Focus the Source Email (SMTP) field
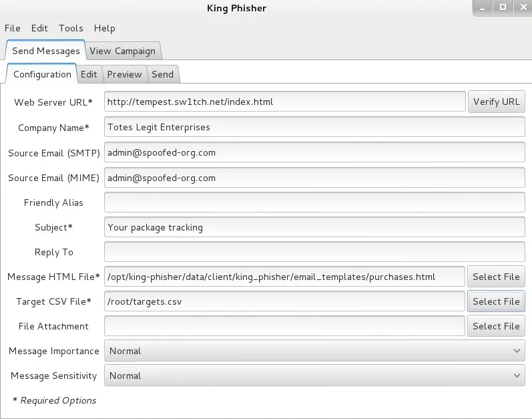Screen dimensions: 532x419 click(314, 152)
